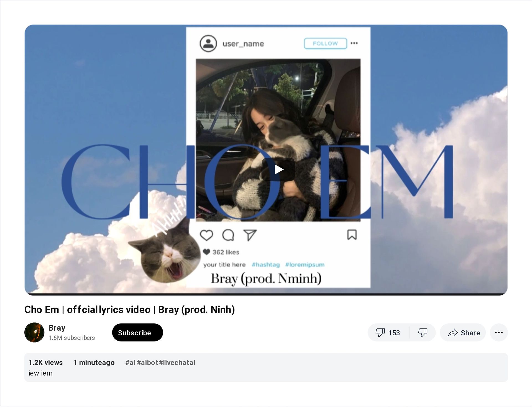This screenshot has width=532, height=409.
Task: Click the #livechatai hashtag
Action: pyautogui.click(x=177, y=363)
